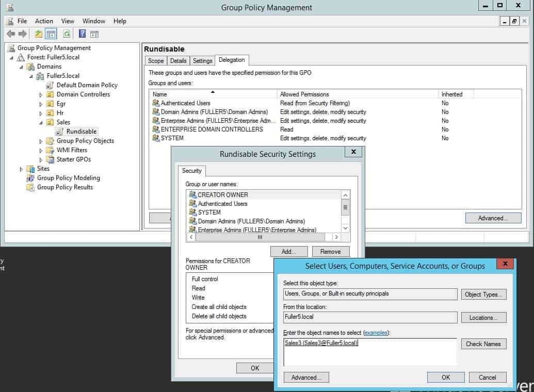Image resolution: width=534 pixels, height=392 pixels.
Task: Click the Sites folder icon
Action: 30,169
